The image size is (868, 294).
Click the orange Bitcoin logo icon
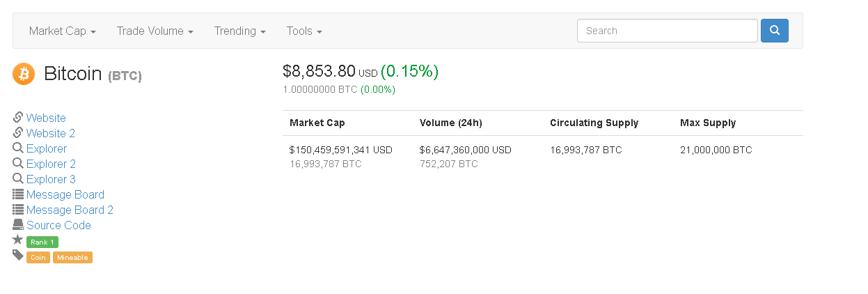pos(24,74)
